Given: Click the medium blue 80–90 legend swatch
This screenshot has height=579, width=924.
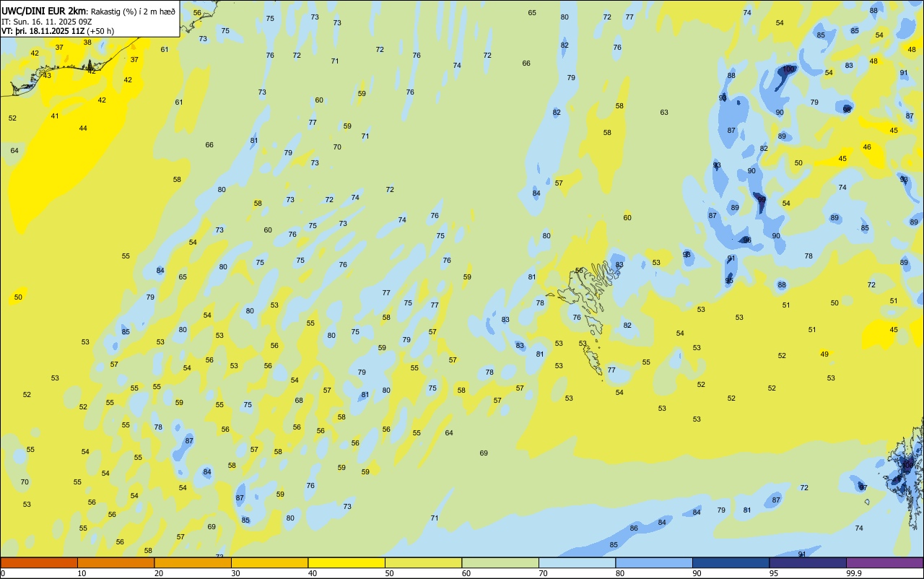Looking at the screenshot, I should (x=654, y=562).
